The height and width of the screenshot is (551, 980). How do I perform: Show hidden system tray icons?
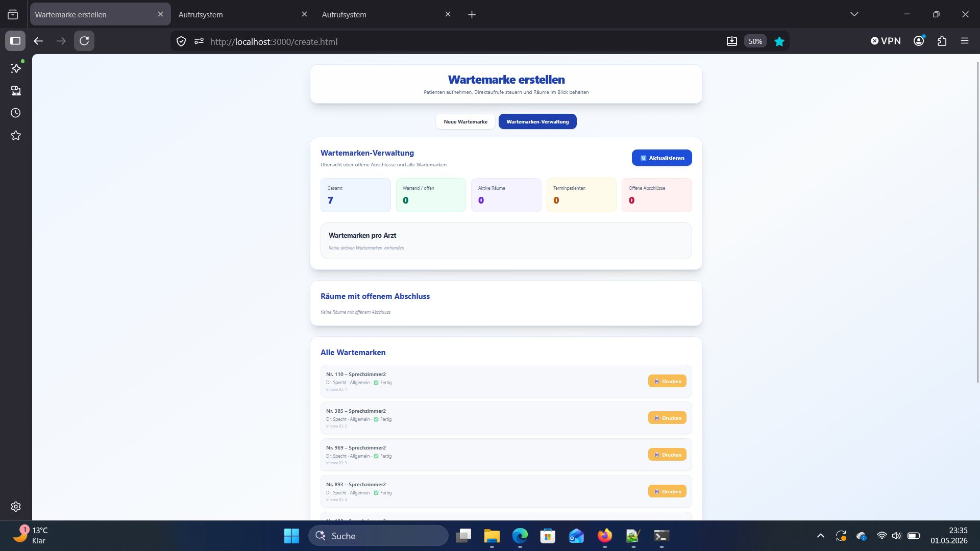point(821,536)
